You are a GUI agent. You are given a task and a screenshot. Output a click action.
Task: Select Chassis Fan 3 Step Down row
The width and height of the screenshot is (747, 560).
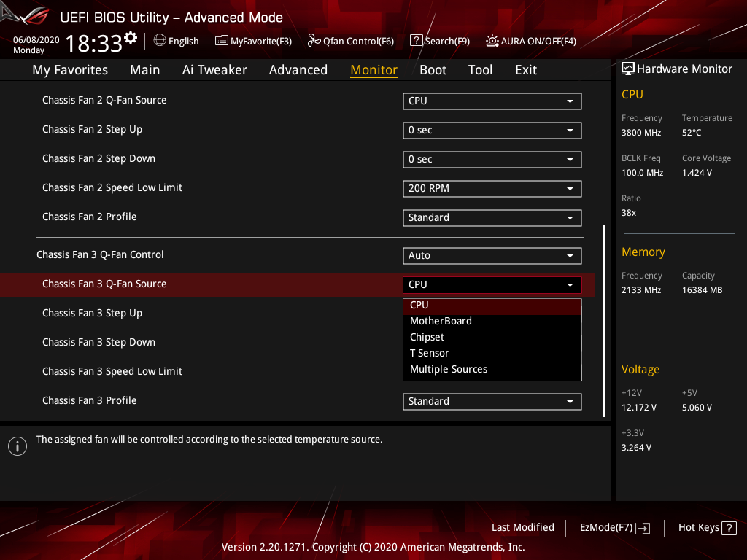(x=98, y=343)
